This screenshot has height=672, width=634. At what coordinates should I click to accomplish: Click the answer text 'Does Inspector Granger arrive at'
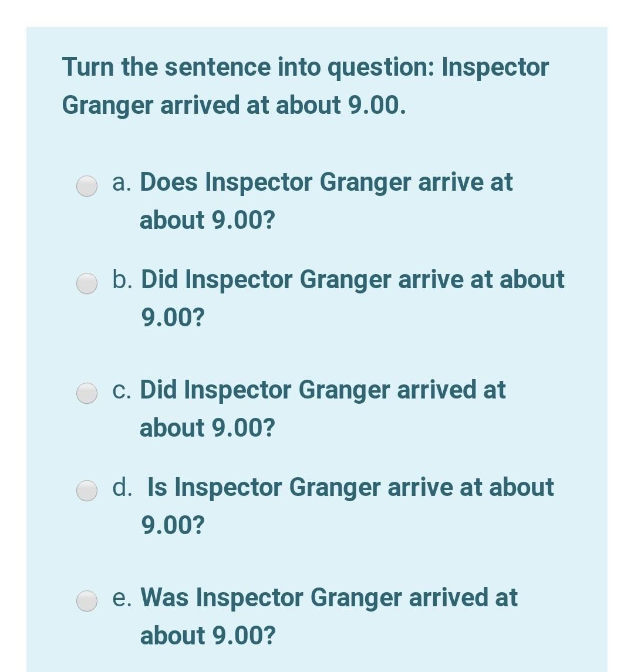[326, 182]
